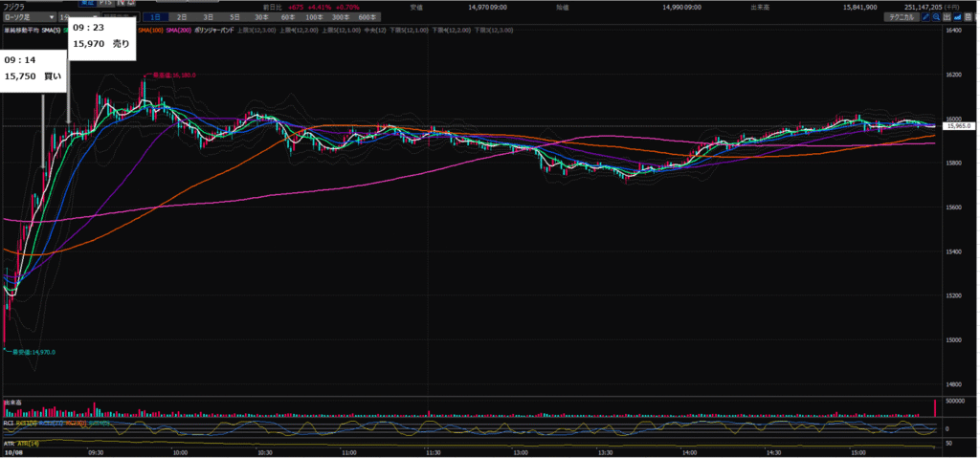Select the 1日 period tab
Viewport: 980px width, 458px height.
[x=155, y=17]
